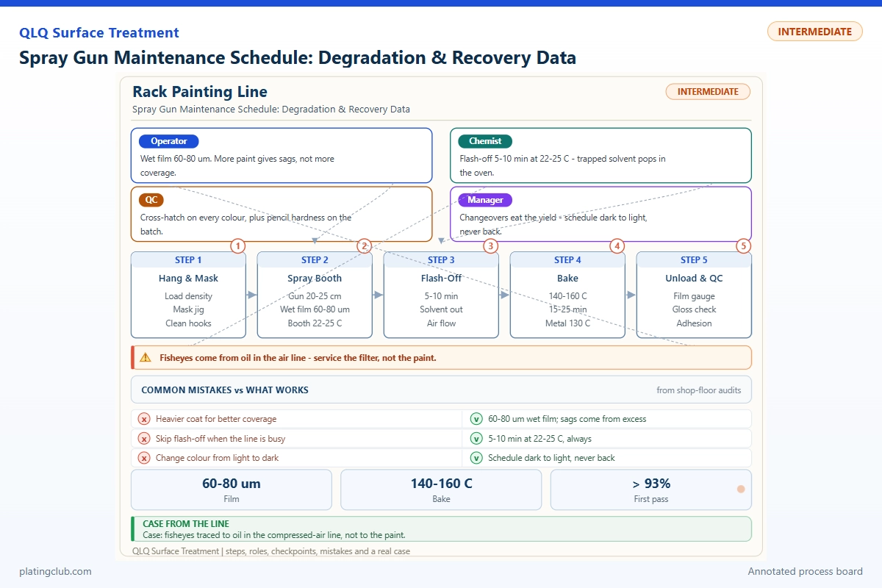Click the green check beside '60-80 um wet film'
This screenshot has height=588, width=882.
476,419
